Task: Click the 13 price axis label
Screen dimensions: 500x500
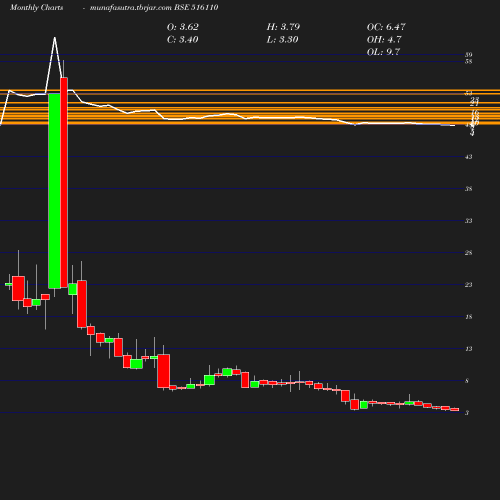Action: [469, 349]
